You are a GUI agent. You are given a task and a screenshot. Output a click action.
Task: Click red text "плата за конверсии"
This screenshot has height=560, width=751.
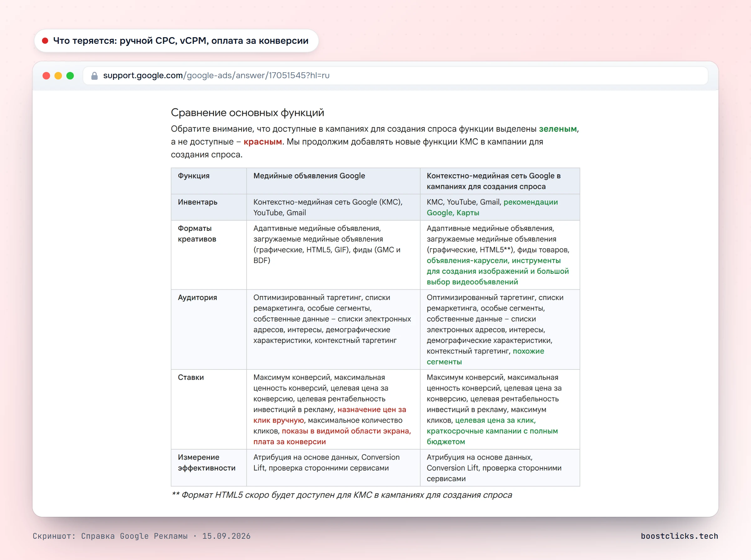coord(289,442)
